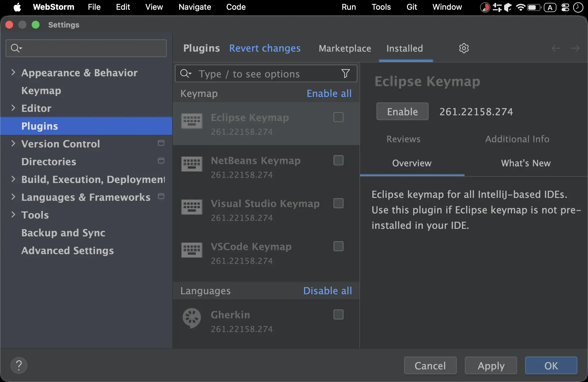Click the project-level icon beside Directories
The height and width of the screenshot is (382, 588).
click(161, 161)
